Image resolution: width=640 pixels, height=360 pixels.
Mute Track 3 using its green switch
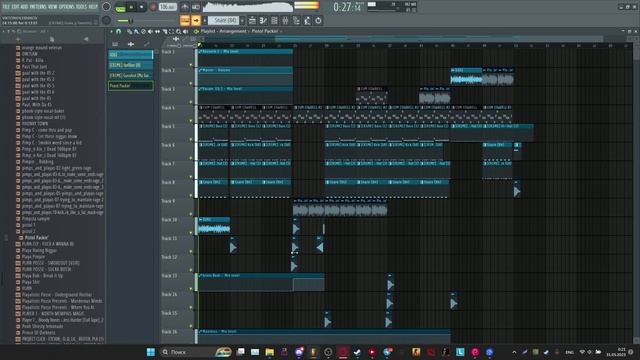(x=191, y=102)
